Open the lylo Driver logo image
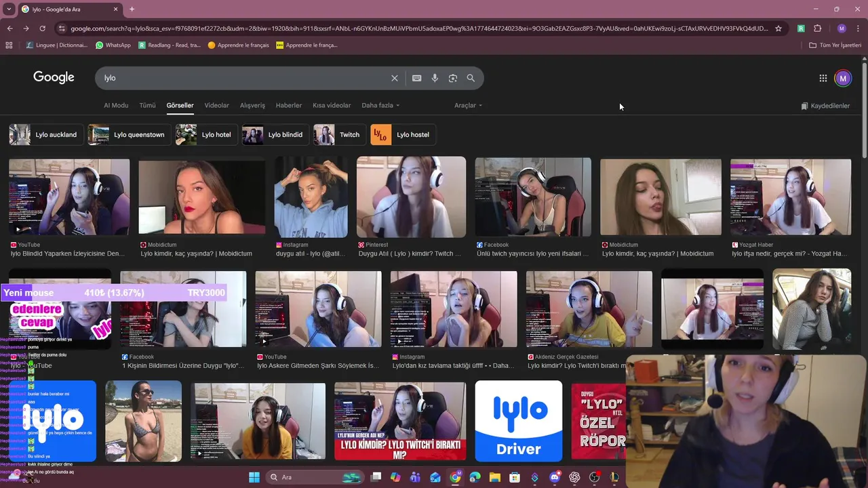The width and height of the screenshot is (868, 488). pyautogui.click(x=519, y=421)
